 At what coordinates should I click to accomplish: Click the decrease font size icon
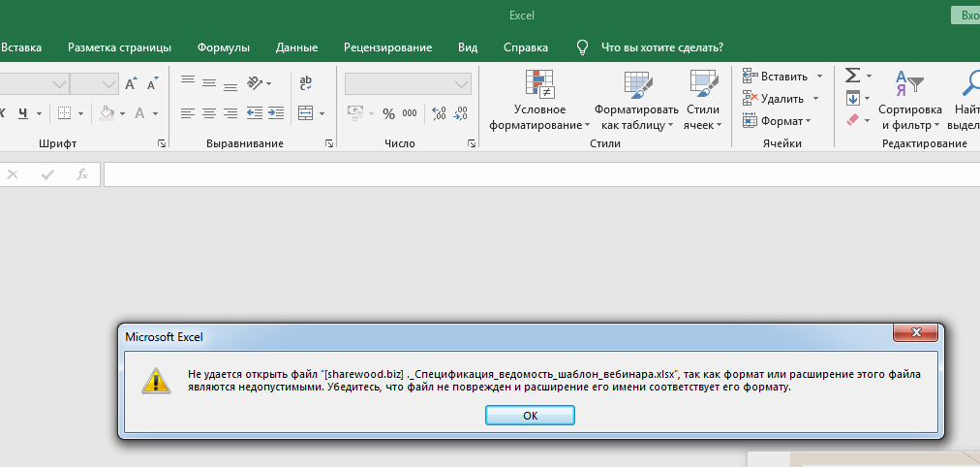coord(152,83)
